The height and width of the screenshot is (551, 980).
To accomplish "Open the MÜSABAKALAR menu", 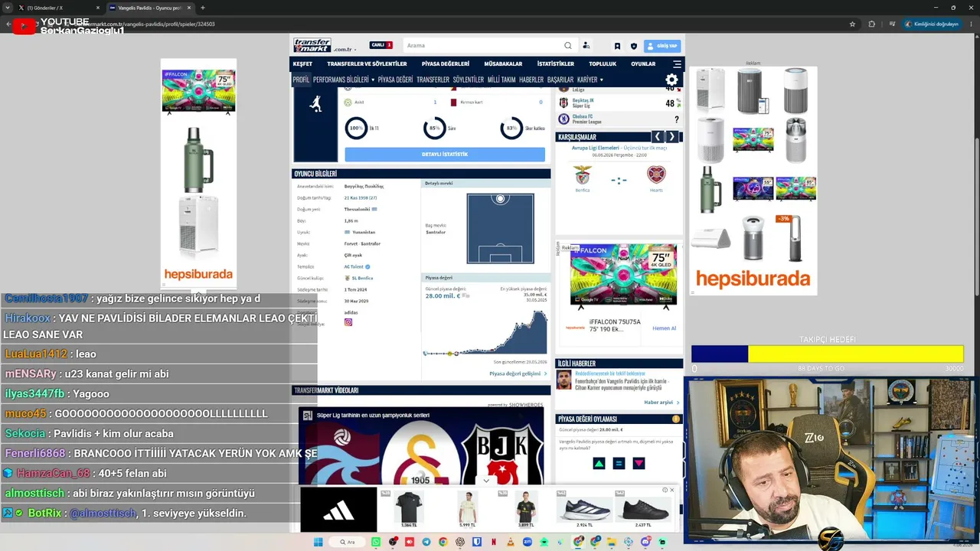I will pyautogui.click(x=503, y=64).
